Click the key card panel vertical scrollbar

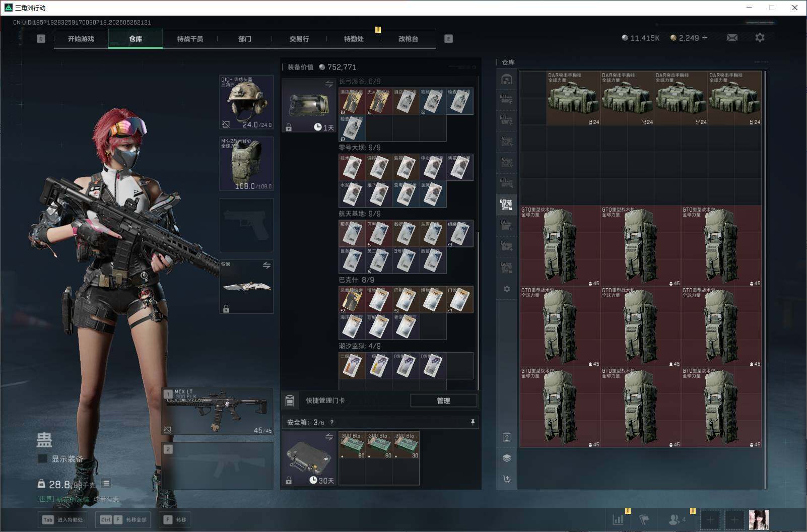[478, 311]
